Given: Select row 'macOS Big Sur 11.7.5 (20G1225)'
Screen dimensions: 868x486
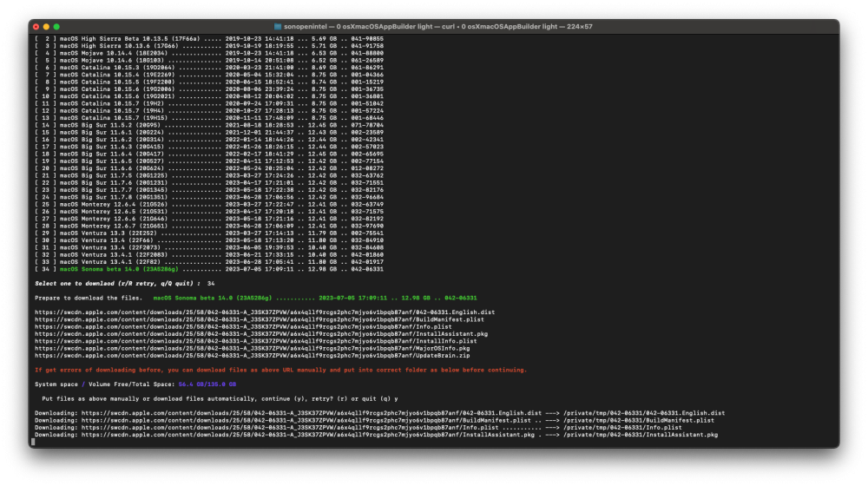Looking at the screenshot, I should 209,175.
